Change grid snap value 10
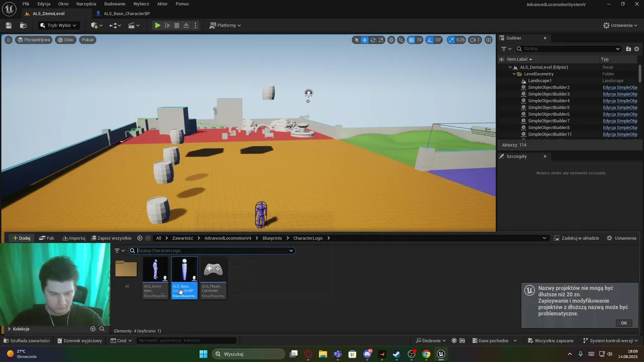Image resolution: width=644 pixels, height=362 pixels. [x=419, y=40]
